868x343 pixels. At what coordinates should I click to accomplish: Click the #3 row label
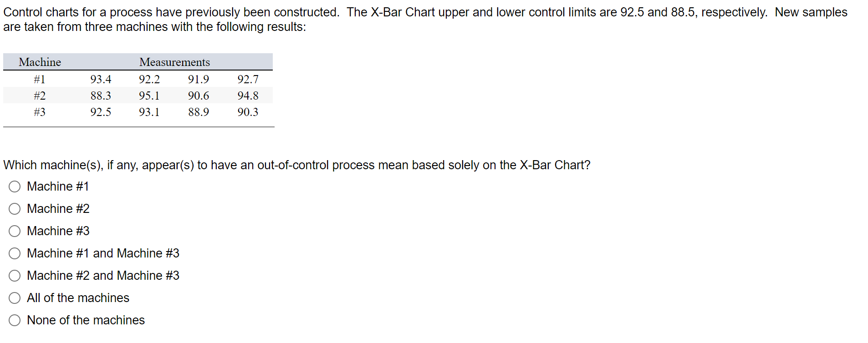pyautogui.click(x=40, y=112)
